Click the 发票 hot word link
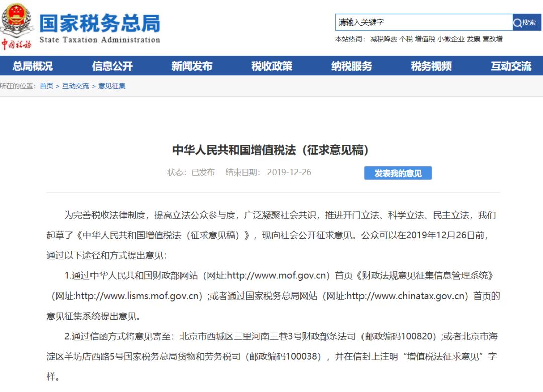The width and height of the screenshot is (543, 392). [x=473, y=39]
